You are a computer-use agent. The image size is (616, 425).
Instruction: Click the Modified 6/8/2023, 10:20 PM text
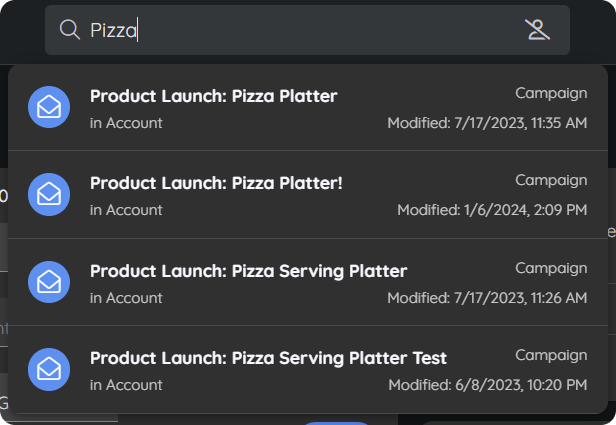(x=488, y=385)
